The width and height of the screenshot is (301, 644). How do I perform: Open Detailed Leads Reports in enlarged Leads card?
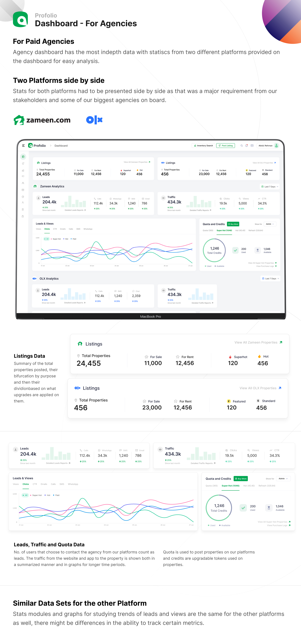[58, 463]
